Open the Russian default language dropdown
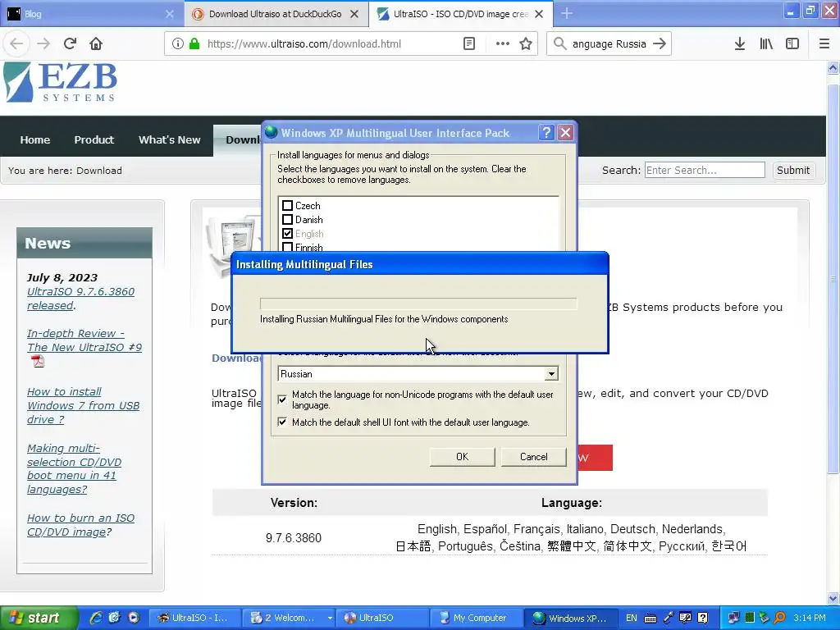840x630 pixels. pyautogui.click(x=551, y=374)
